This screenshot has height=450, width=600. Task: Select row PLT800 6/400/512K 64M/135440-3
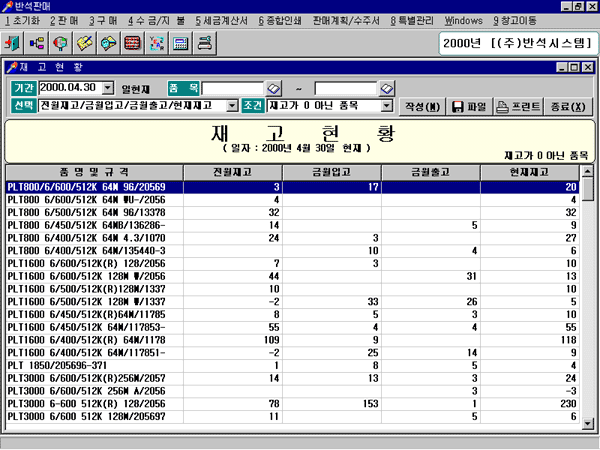point(293,251)
